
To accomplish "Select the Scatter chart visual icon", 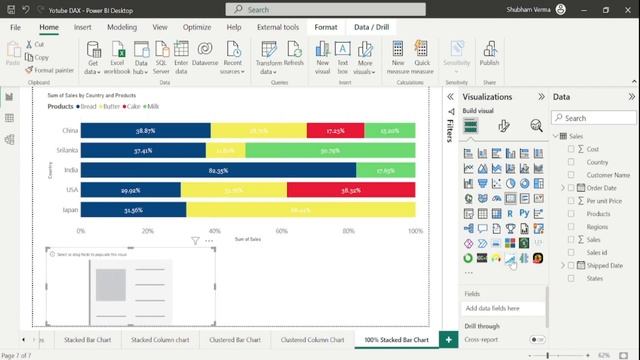I will coord(496,183).
